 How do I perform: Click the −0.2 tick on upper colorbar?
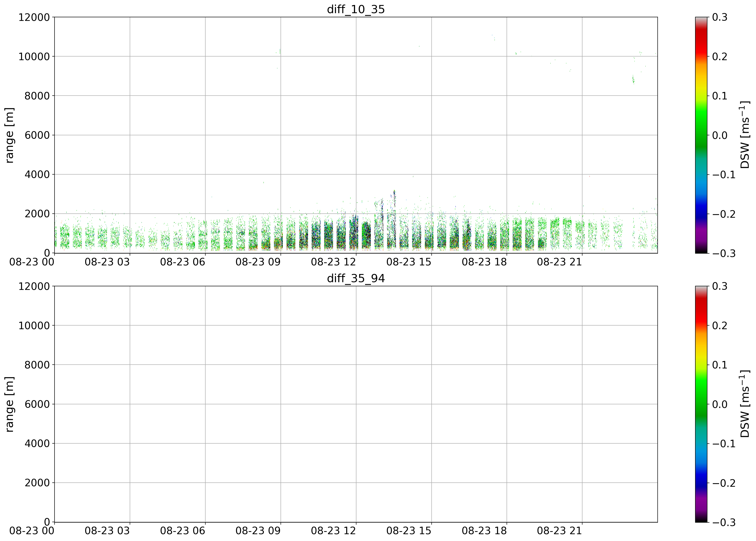click(x=724, y=214)
